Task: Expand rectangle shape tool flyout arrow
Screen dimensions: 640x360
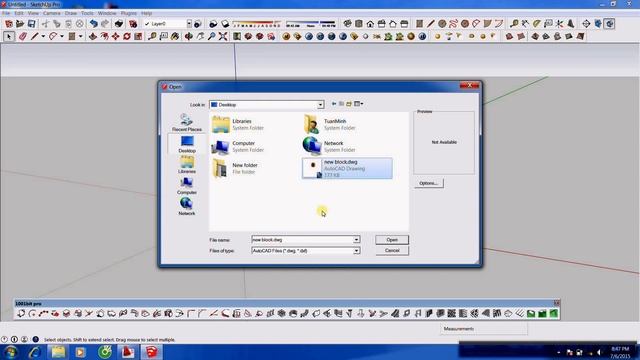Action: pos(80,36)
